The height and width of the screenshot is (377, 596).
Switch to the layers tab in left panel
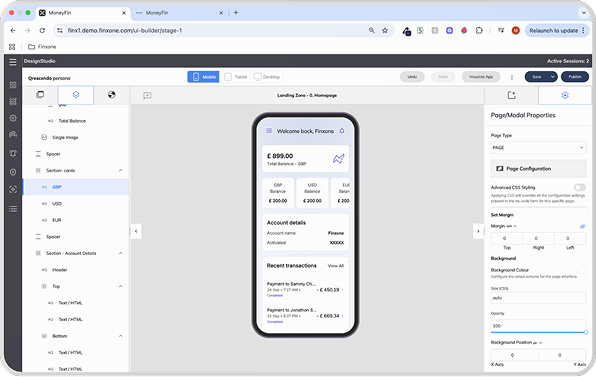[76, 95]
